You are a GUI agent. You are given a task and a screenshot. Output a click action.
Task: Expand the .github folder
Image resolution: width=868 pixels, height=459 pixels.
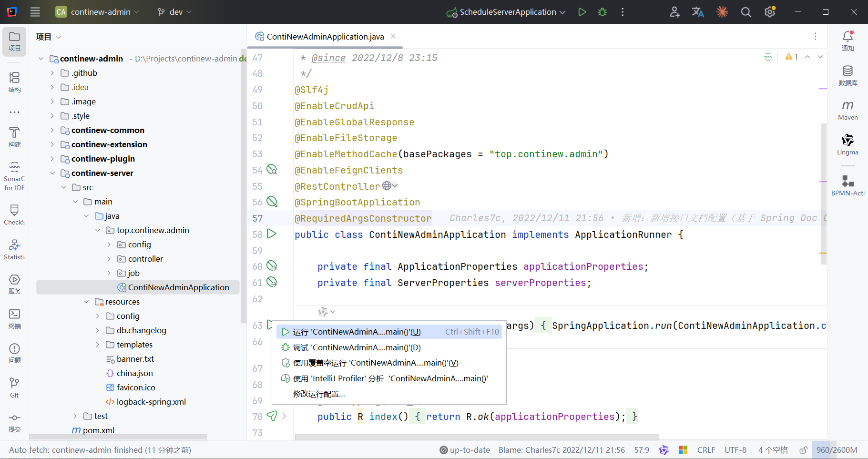click(52, 73)
